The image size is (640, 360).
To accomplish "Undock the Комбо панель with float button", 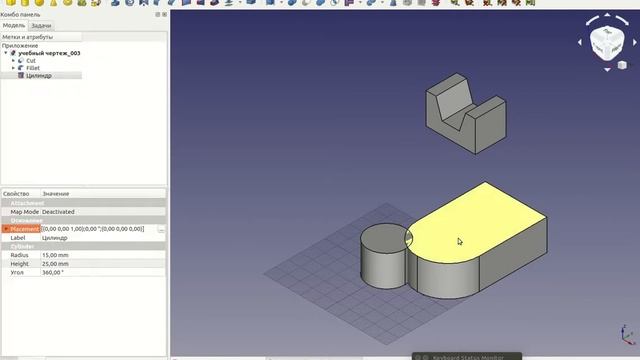I will [x=158, y=14].
